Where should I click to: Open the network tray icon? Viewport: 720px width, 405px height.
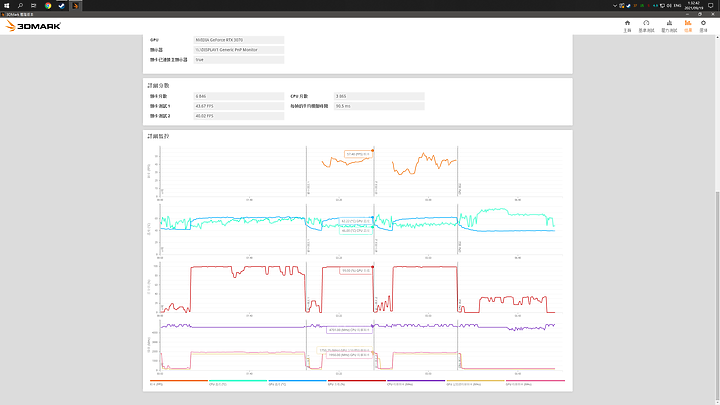pos(662,6)
